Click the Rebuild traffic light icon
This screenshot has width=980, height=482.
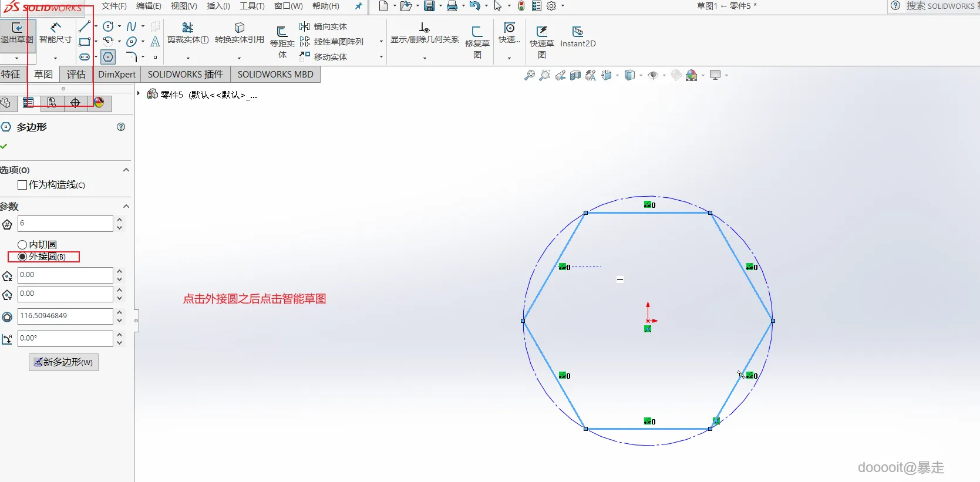click(521, 6)
